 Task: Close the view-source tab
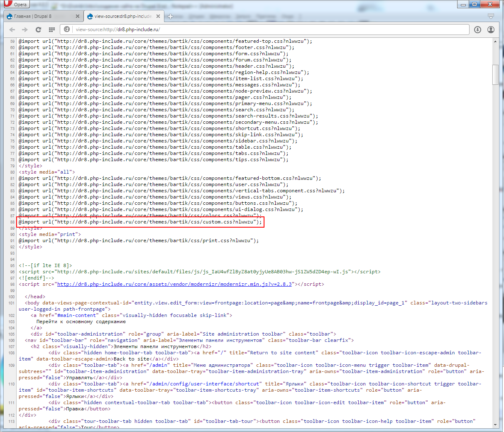coord(158,16)
